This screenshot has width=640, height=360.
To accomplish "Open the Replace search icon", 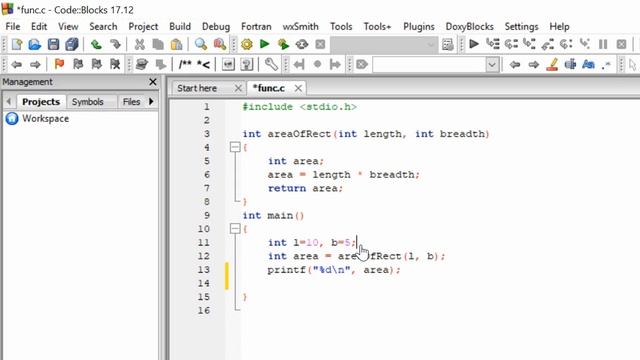I will coord(220,44).
